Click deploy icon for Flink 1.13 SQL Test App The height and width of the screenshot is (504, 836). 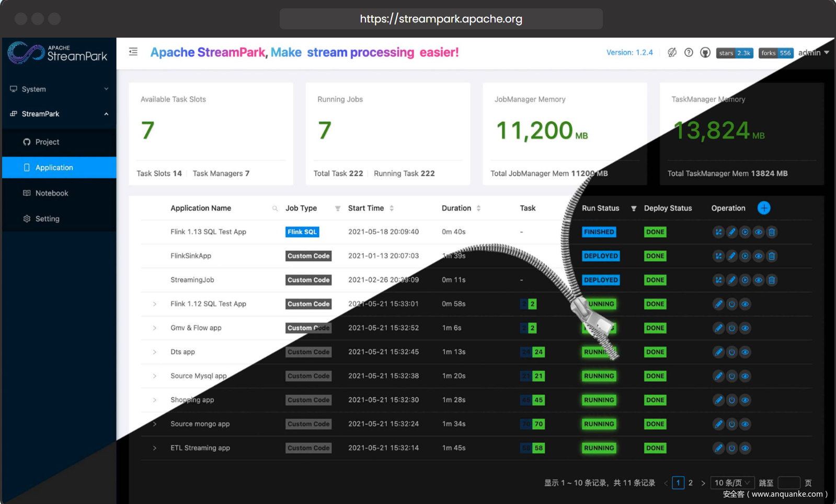tap(718, 232)
